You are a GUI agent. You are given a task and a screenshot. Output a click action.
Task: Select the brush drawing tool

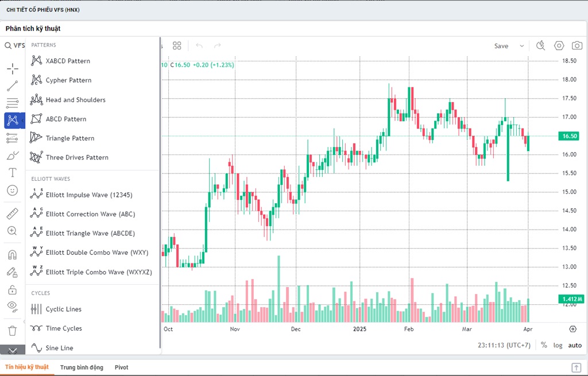(x=13, y=155)
